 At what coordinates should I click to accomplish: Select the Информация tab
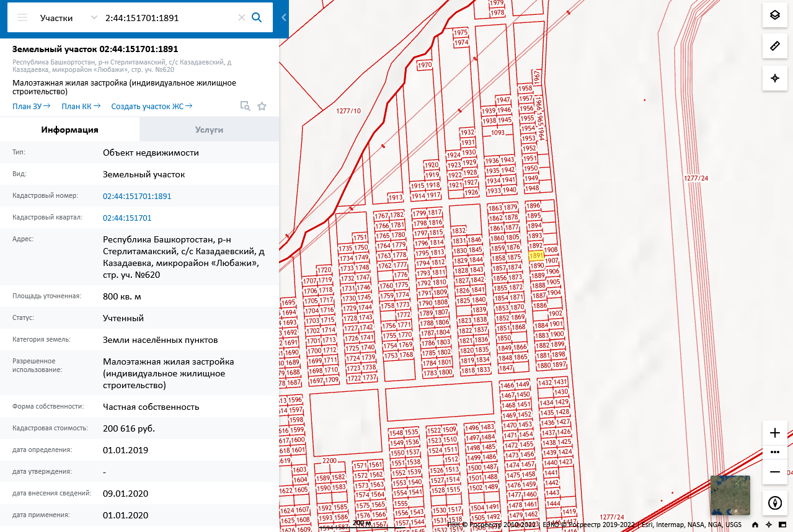tap(69, 130)
